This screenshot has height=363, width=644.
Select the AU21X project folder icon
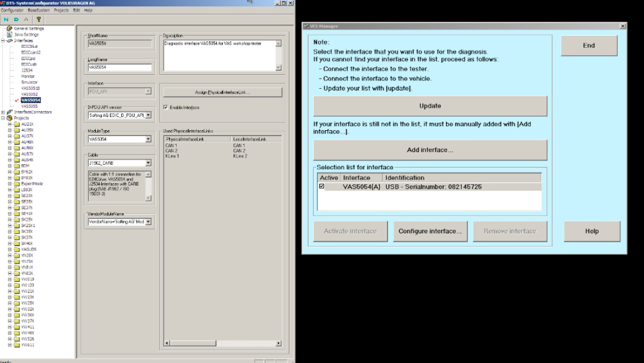pos(16,124)
